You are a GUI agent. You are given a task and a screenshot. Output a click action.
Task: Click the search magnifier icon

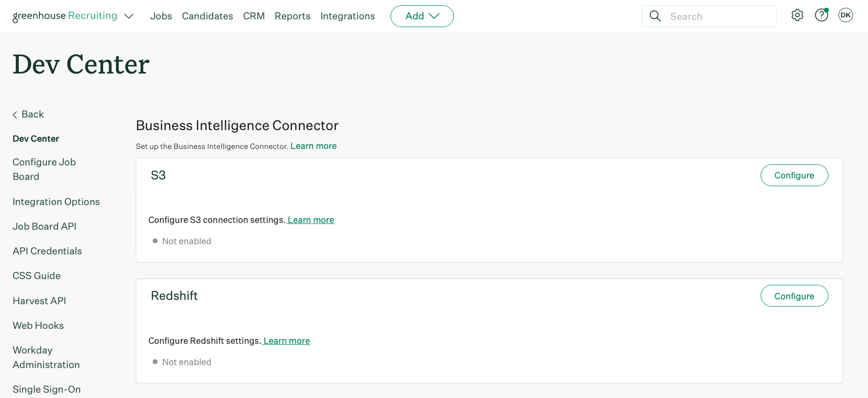pyautogui.click(x=655, y=16)
